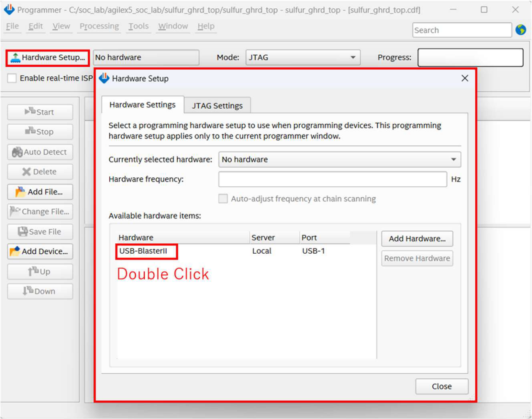Open the Mode JTAG dropdown
This screenshot has height=419, width=532.
click(x=303, y=57)
